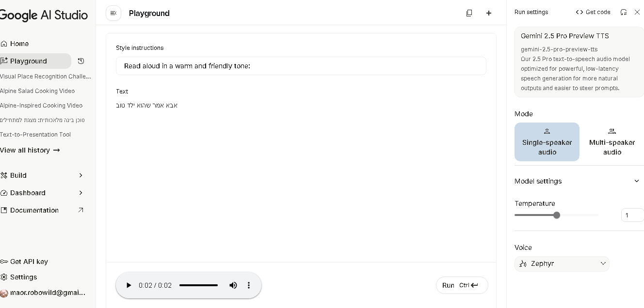
Task: Switch to Multi-speaker audio mode
Action: point(612,142)
